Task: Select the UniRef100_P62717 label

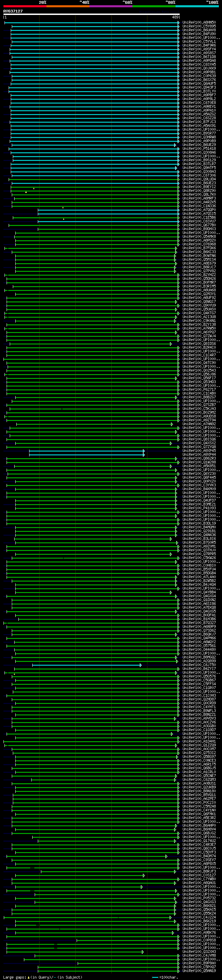Action: [199, 390]
